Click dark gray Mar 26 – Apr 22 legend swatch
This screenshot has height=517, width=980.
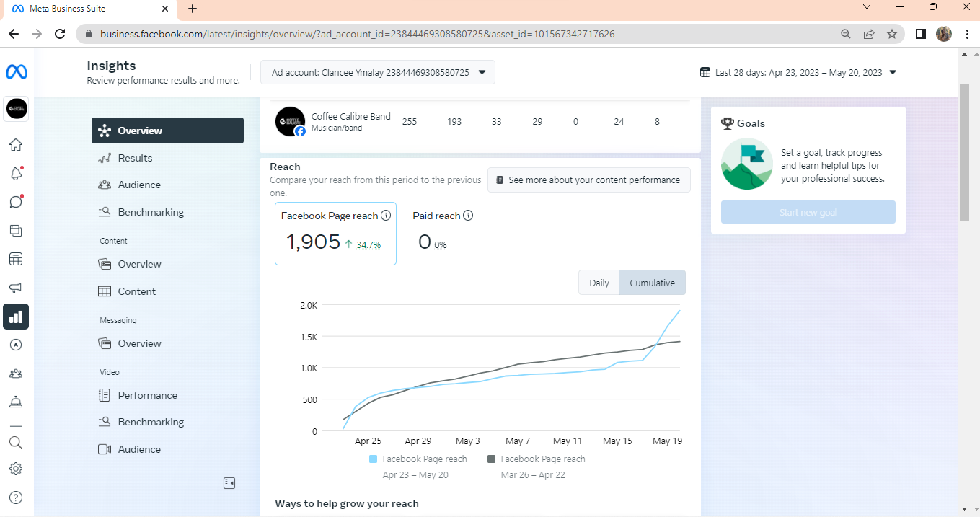[x=492, y=459]
